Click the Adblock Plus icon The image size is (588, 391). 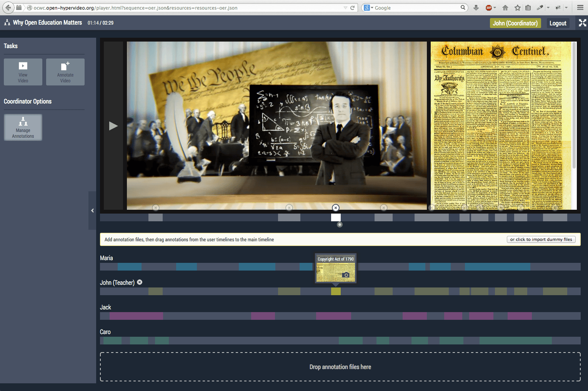tap(489, 8)
